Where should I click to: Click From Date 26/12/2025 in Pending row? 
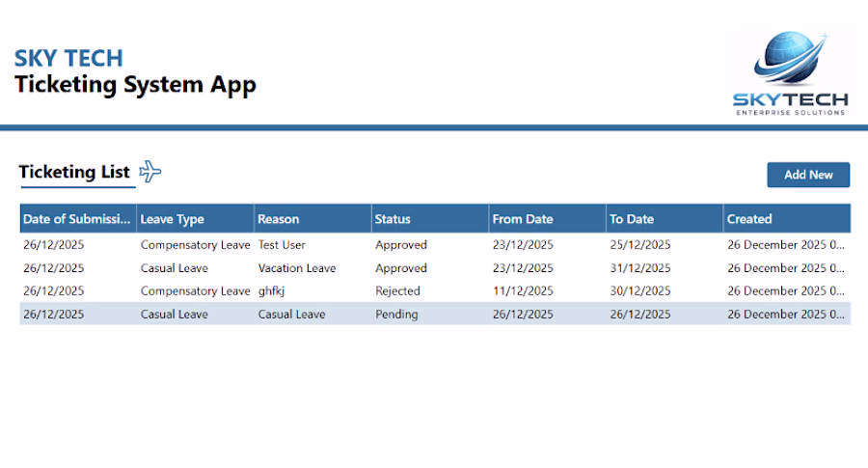[x=523, y=314]
